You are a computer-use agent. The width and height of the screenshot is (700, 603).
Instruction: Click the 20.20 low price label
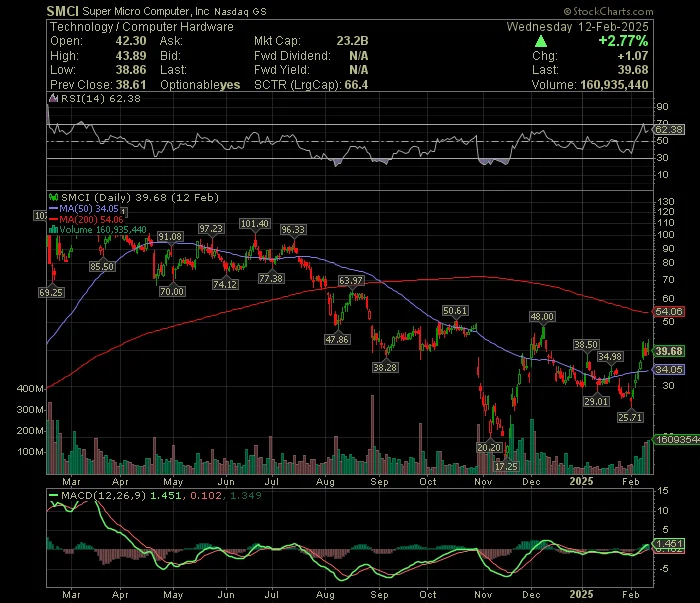[x=489, y=447]
